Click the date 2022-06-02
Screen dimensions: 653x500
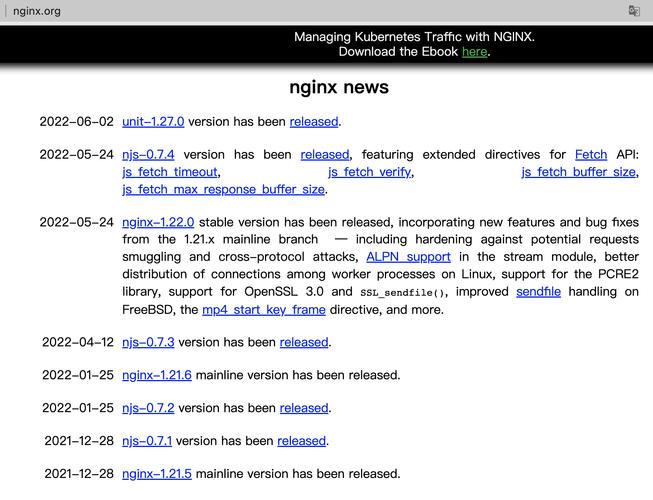(x=77, y=122)
